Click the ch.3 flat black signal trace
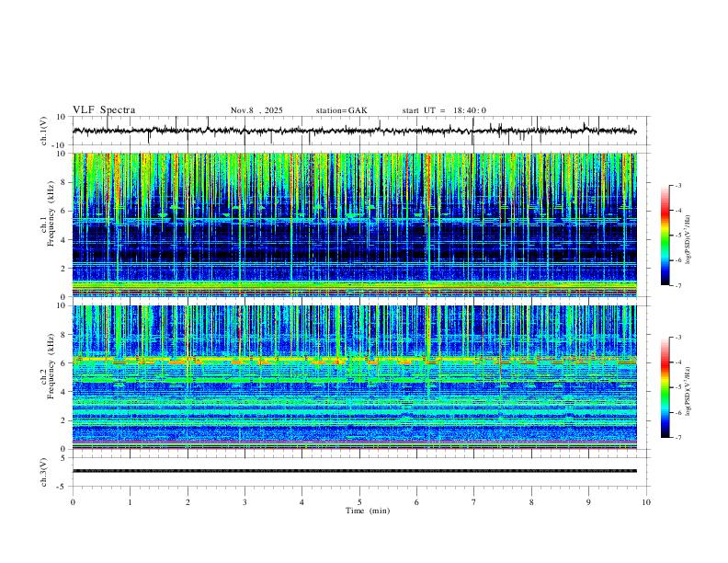Screen dimensions: 728x563 point(355,471)
